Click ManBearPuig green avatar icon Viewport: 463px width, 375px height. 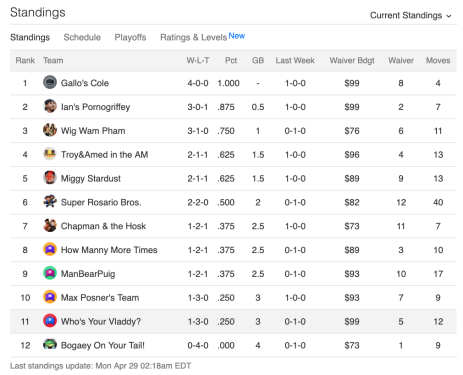coord(50,273)
